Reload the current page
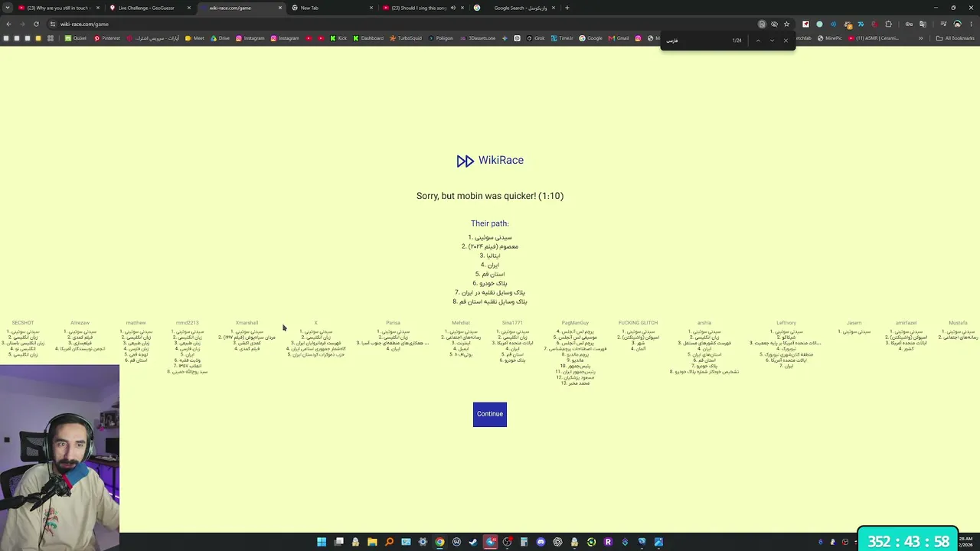Viewport: 980px width, 551px height. pyautogui.click(x=36, y=24)
